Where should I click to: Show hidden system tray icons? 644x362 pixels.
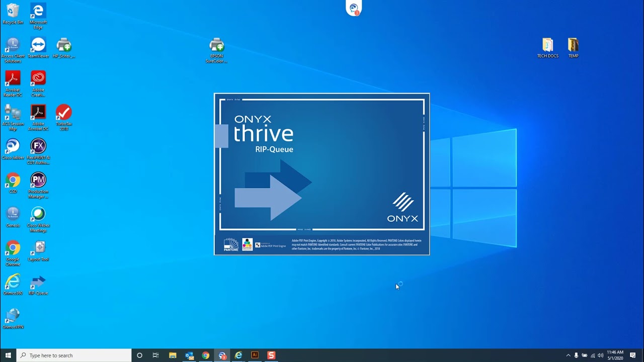pyautogui.click(x=568, y=355)
